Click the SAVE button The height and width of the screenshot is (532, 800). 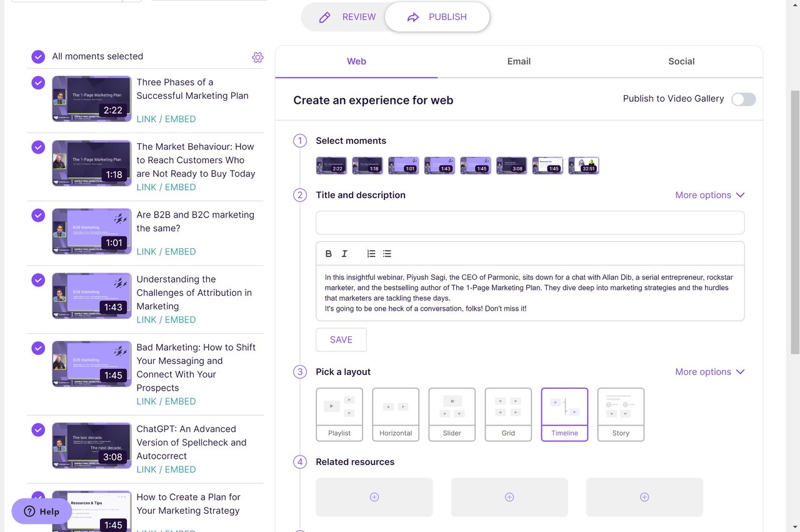pos(341,340)
